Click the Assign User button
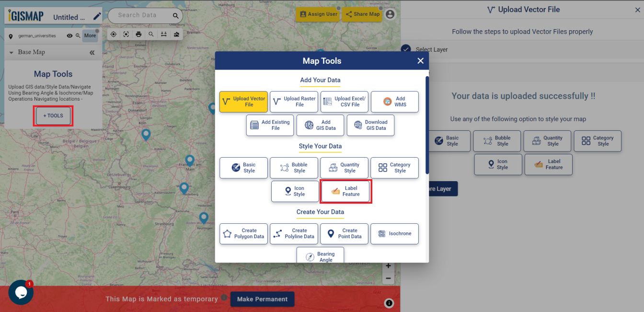The height and width of the screenshot is (312, 644). pos(318,14)
